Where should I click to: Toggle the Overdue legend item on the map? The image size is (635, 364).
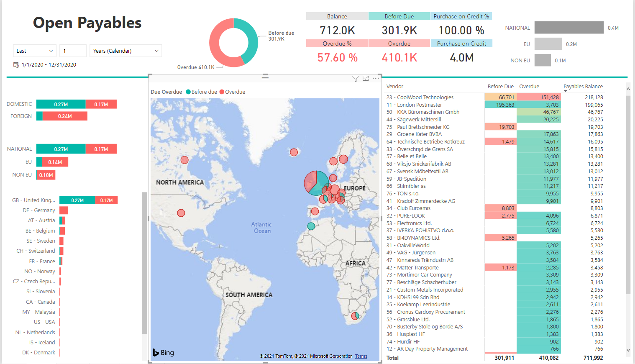233,92
